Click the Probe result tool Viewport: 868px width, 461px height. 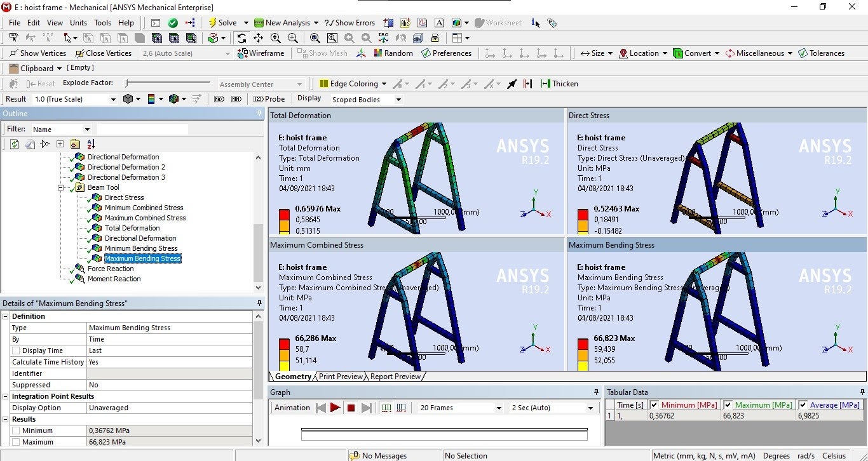269,99
